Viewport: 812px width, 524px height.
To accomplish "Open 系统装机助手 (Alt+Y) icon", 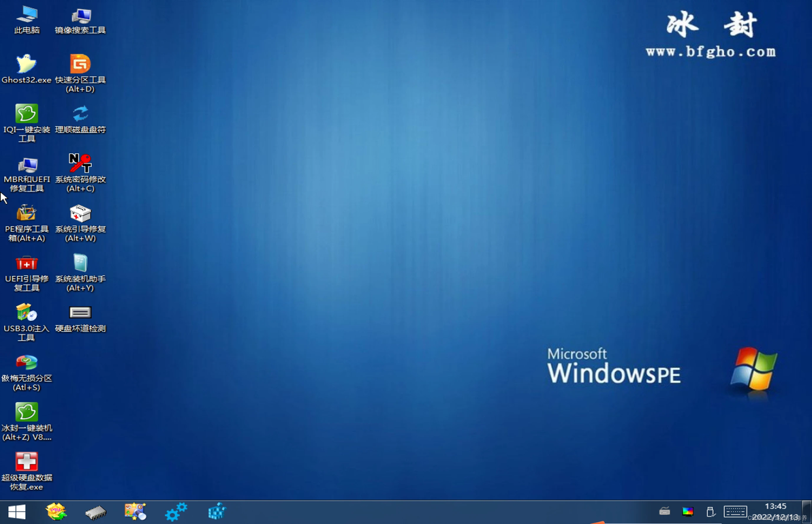I will click(80, 273).
